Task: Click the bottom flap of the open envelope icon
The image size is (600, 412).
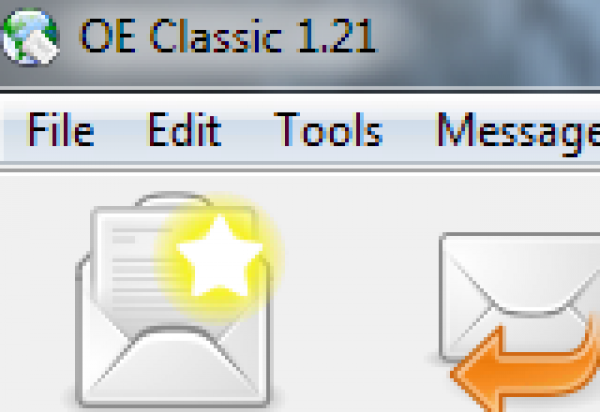Action: click(174, 367)
